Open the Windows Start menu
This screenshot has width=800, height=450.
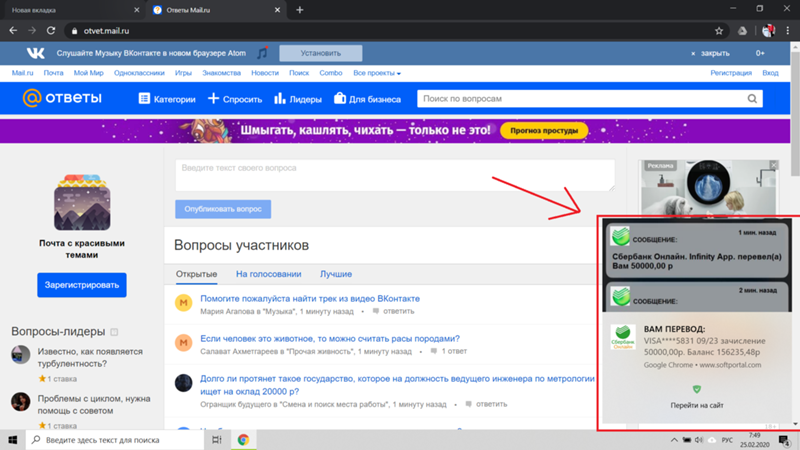click(x=13, y=440)
